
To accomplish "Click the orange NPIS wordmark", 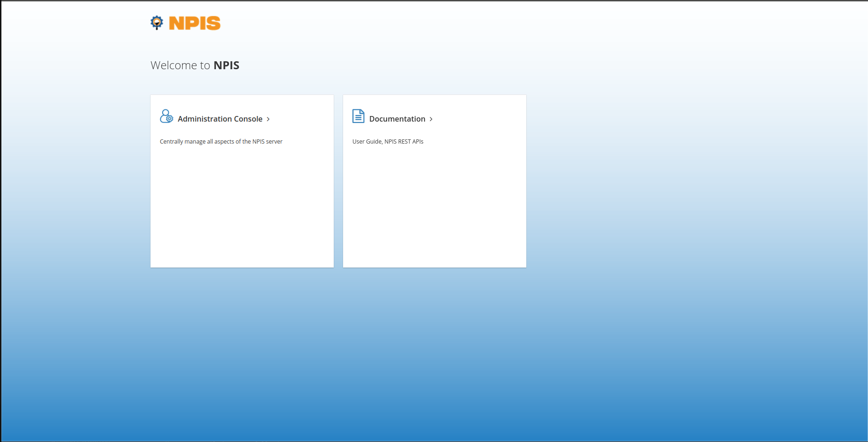I will click(x=194, y=23).
